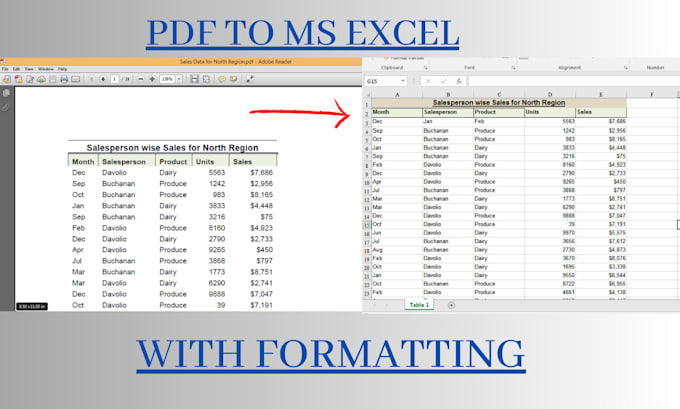Screen dimensions: 680x409
Task: Click 'Aug' month cell in the Excel sheet
Action: 397,250
